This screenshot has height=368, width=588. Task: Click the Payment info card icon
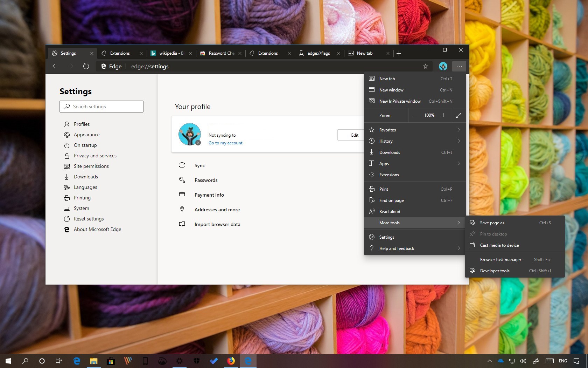click(x=182, y=195)
